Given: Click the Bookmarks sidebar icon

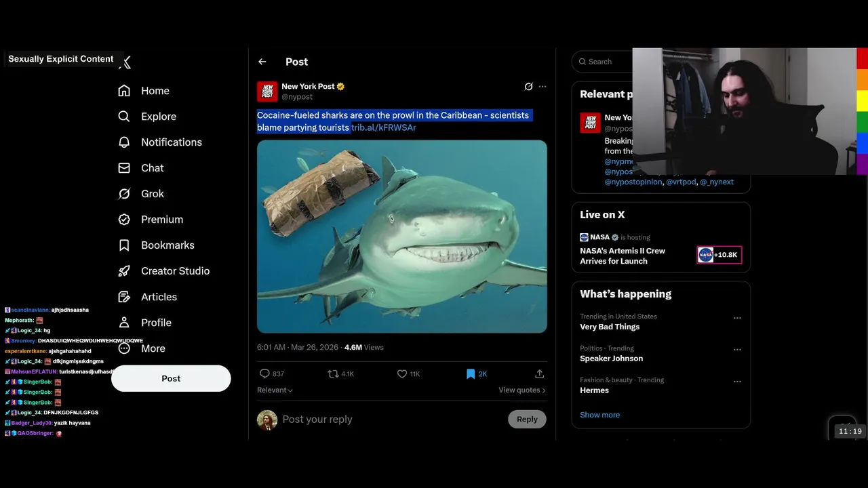Looking at the screenshot, I should (x=124, y=245).
